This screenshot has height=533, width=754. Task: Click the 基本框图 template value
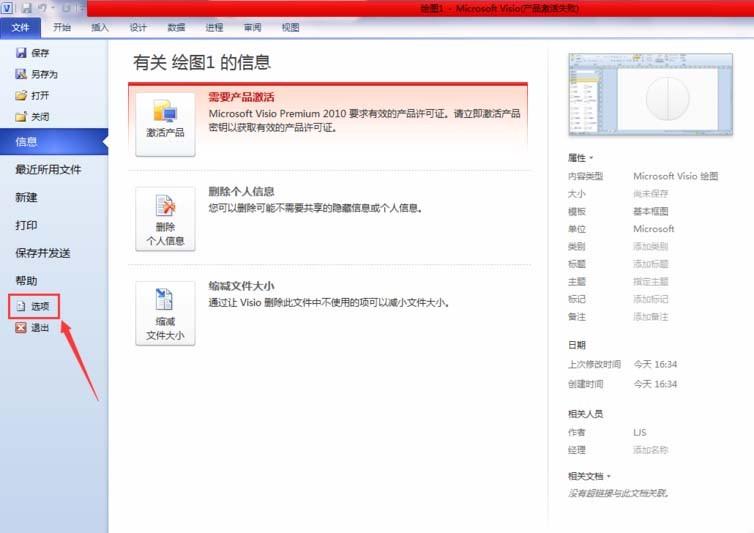pos(651,211)
